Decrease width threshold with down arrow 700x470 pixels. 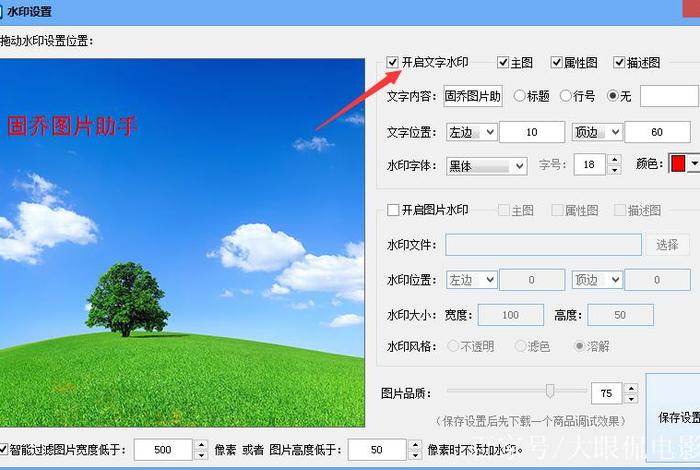201,455
